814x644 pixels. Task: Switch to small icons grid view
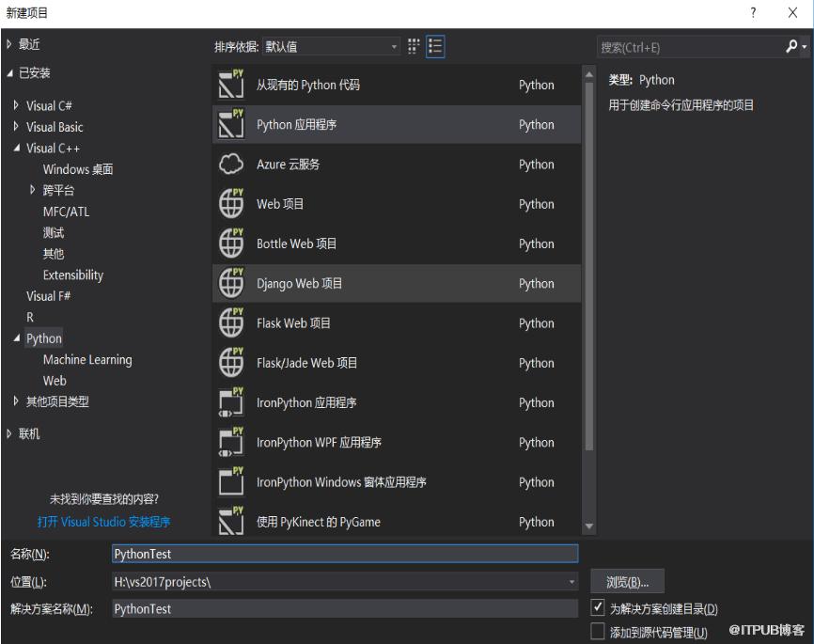(414, 47)
